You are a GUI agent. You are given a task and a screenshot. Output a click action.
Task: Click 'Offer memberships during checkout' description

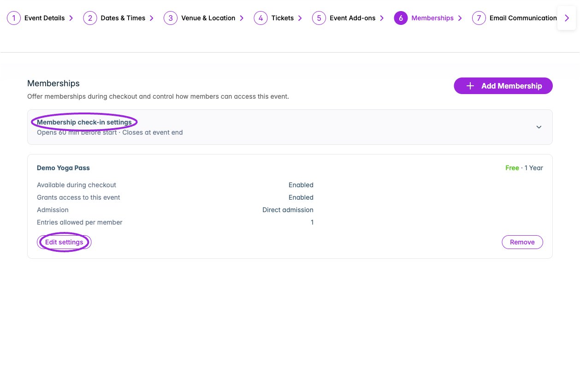[x=158, y=97]
